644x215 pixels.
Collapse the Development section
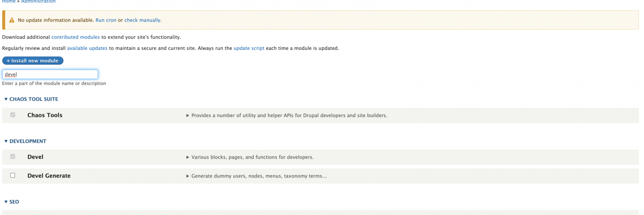(25, 141)
